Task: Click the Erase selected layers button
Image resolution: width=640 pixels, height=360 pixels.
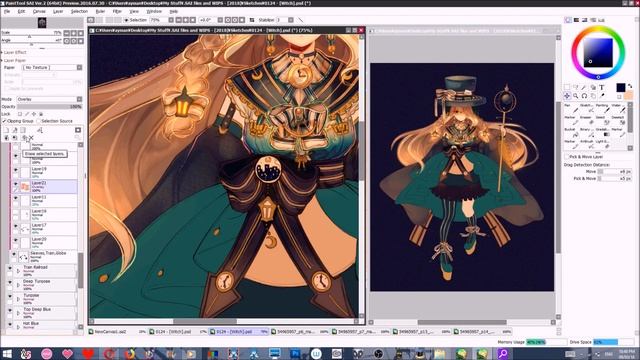Action: (24, 138)
